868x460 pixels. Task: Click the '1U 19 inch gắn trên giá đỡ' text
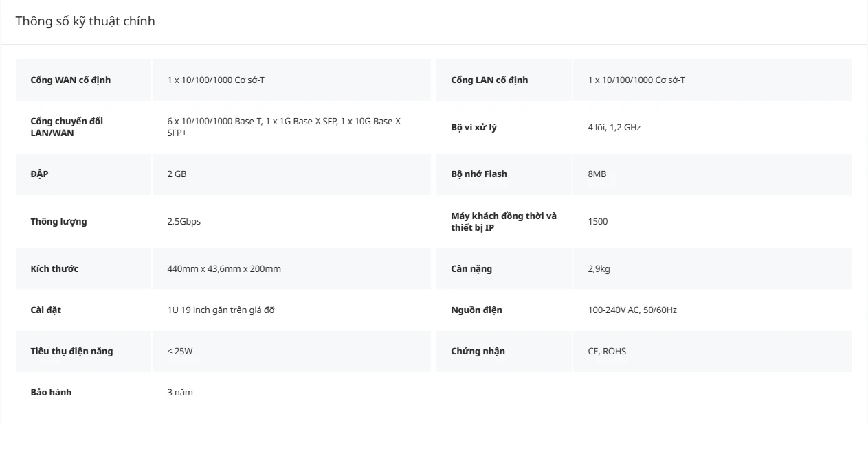coord(221,310)
